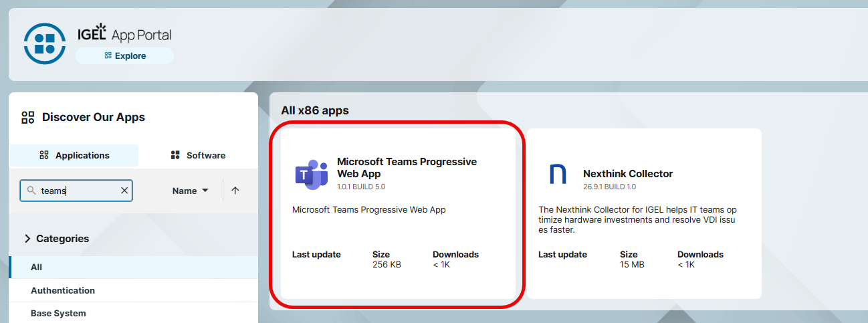Image resolution: width=868 pixels, height=323 pixels.
Task: Open the Name sort dropdown
Action: coord(190,191)
